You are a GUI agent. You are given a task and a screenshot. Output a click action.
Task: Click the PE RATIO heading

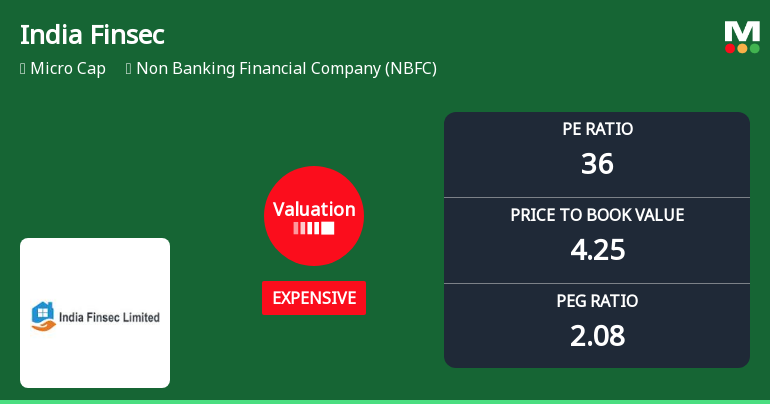point(597,129)
